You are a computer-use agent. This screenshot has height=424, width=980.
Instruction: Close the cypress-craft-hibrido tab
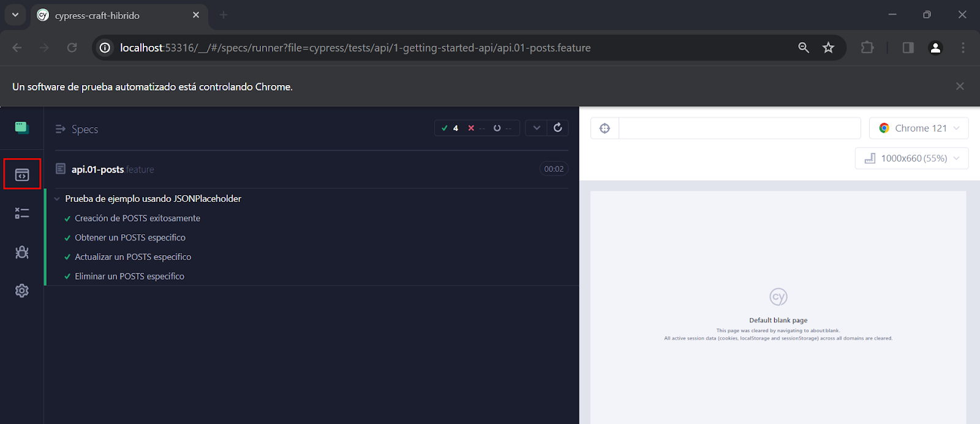pyautogui.click(x=196, y=15)
